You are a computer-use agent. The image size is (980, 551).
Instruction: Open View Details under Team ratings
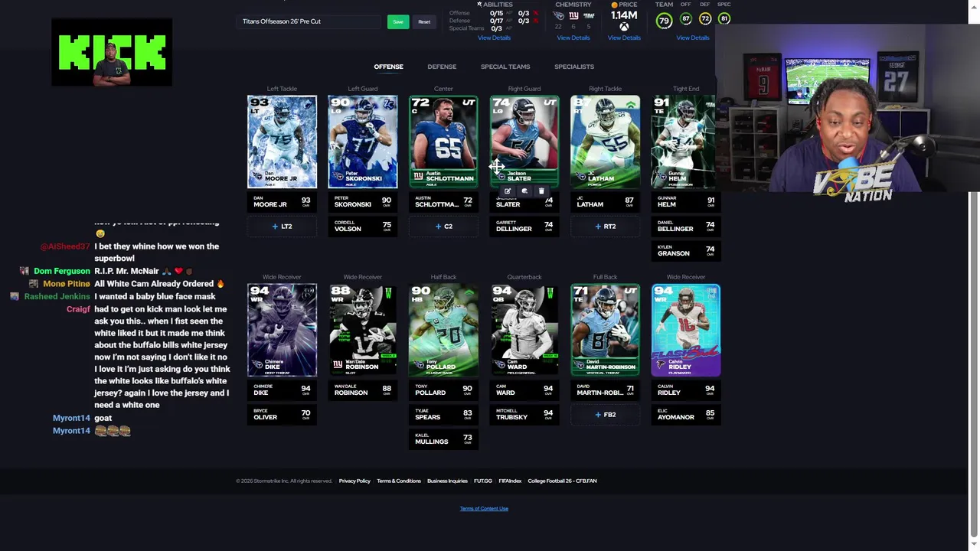693,37
